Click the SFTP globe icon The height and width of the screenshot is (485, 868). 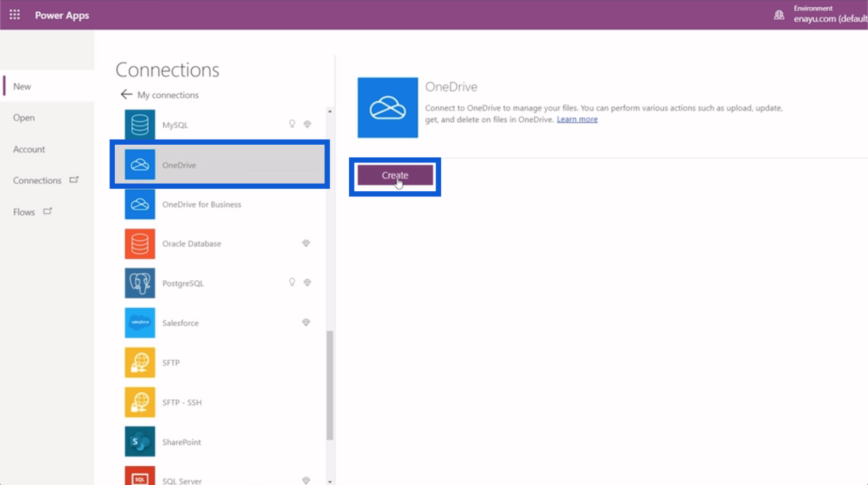click(139, 362)
